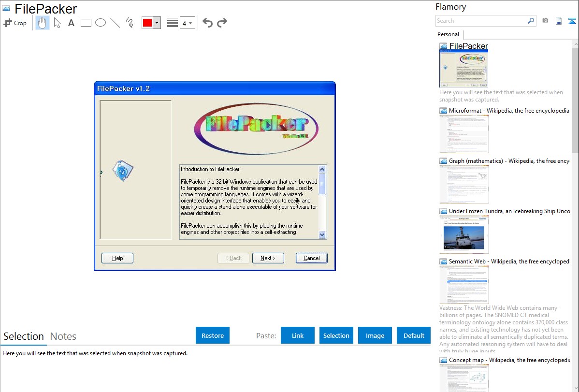Viewport: 579px width, 392px height.
Task: Click icon beside Graph (mathematics) entry
Action: (x=443, y=161)
